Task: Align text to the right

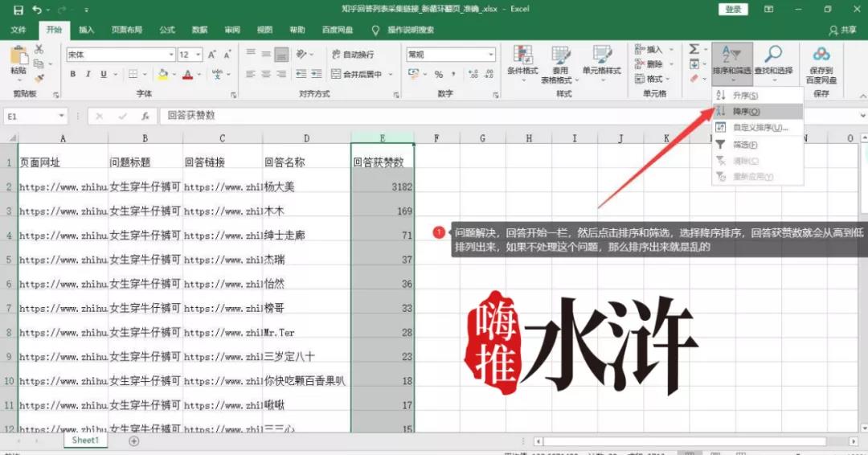Action: point(281,74)
